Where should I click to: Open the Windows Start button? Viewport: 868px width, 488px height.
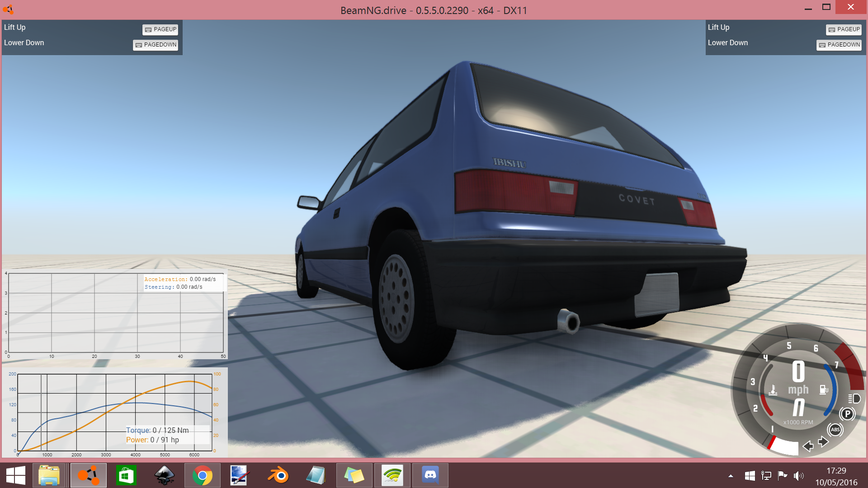pos(16,475)
